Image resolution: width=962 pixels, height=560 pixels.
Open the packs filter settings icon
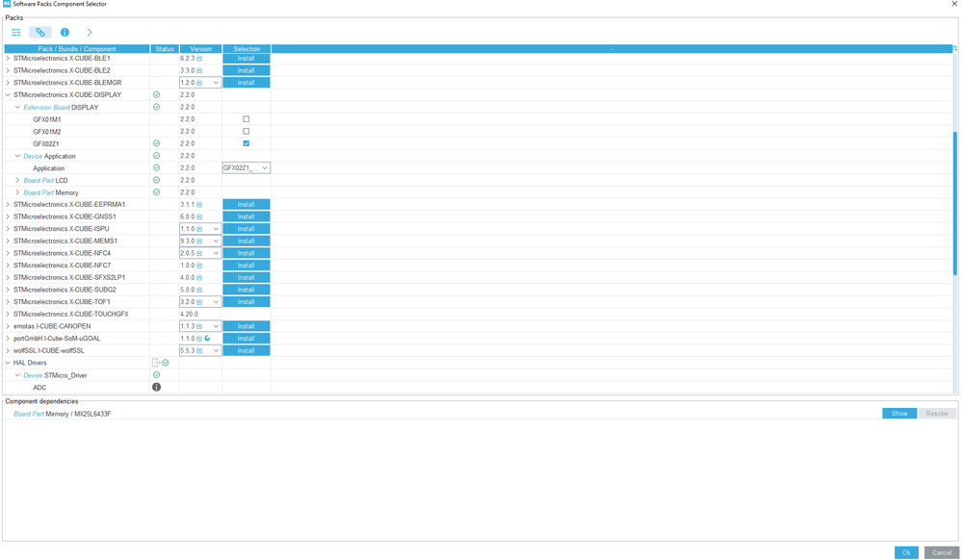click(x=16, y=33)
